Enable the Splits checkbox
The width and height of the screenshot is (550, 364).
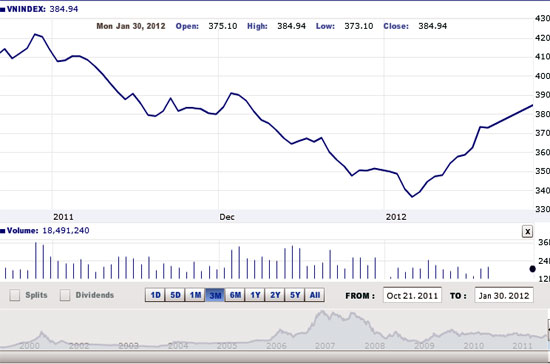click(15, 295)
